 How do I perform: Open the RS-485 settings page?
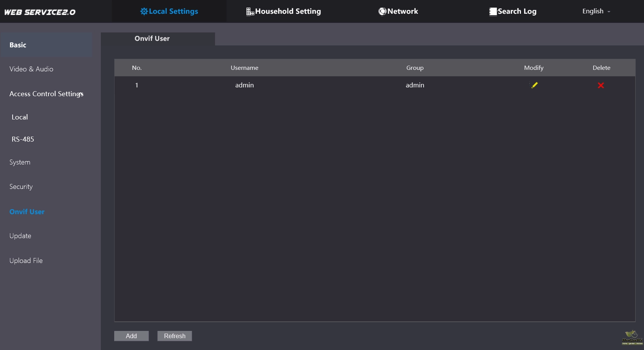(23, 139)
